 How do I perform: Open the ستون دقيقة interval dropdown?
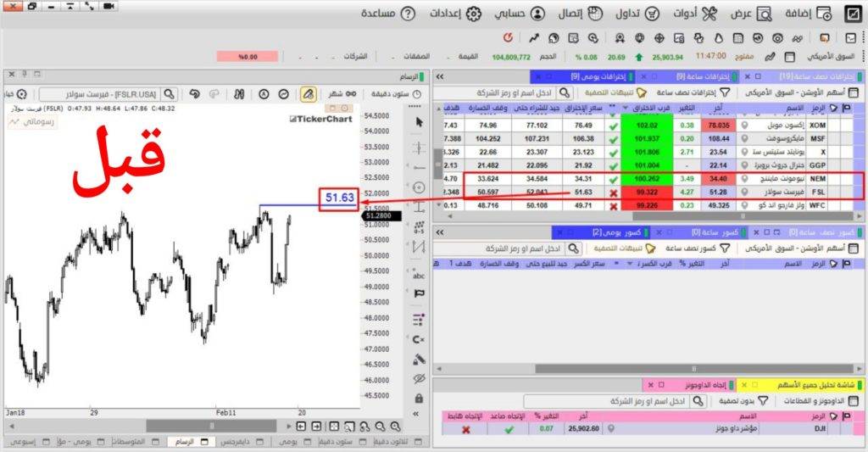395,94
